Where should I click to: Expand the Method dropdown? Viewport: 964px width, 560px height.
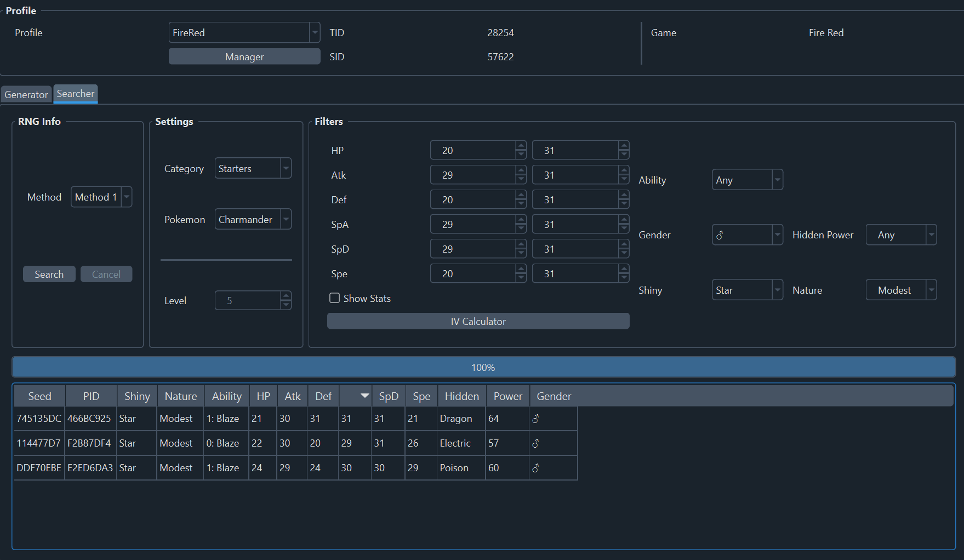127,197
